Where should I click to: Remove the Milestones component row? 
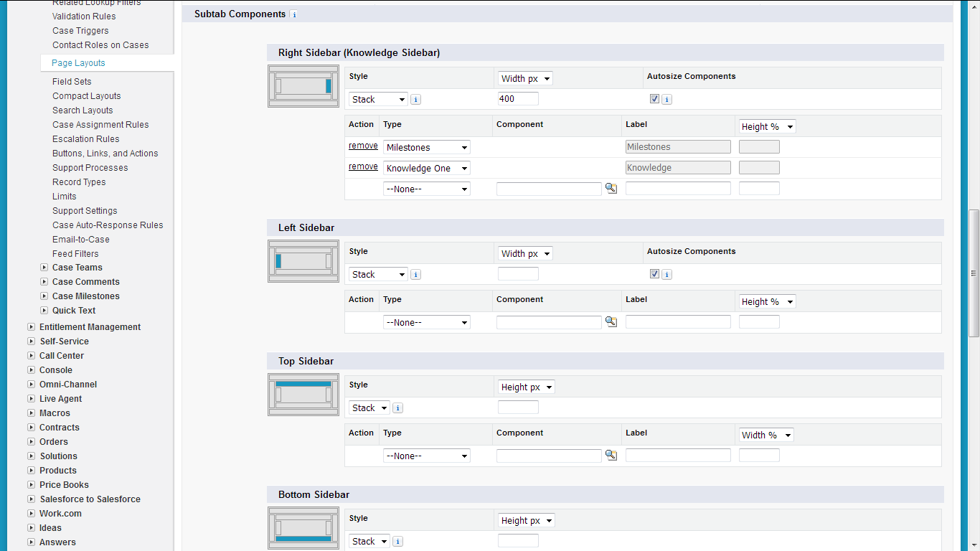click(x=363, y=146)
